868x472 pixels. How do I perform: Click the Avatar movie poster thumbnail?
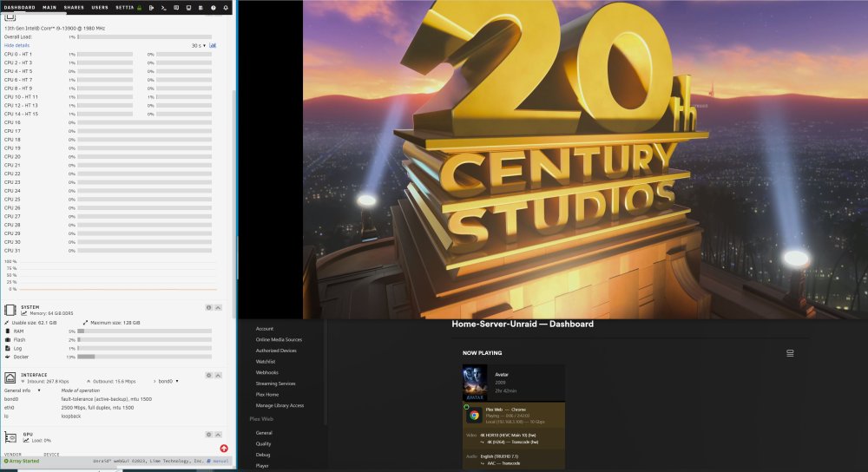475,383
